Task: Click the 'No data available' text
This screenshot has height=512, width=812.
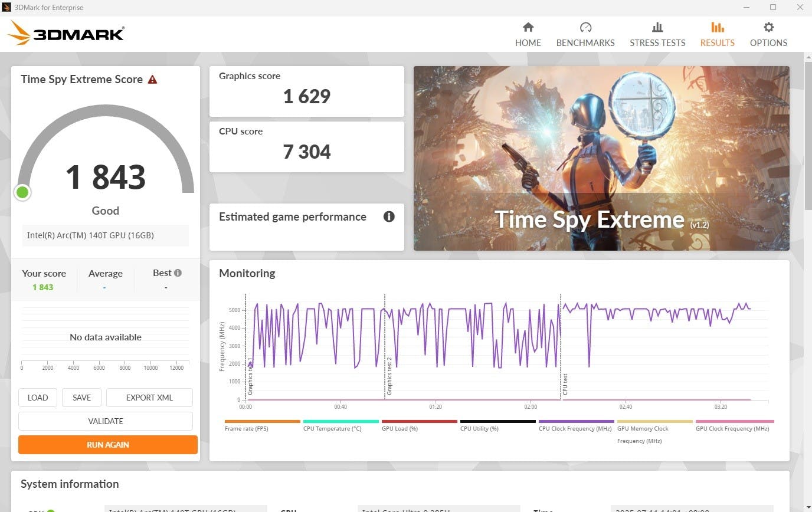Action: point(106,337)
